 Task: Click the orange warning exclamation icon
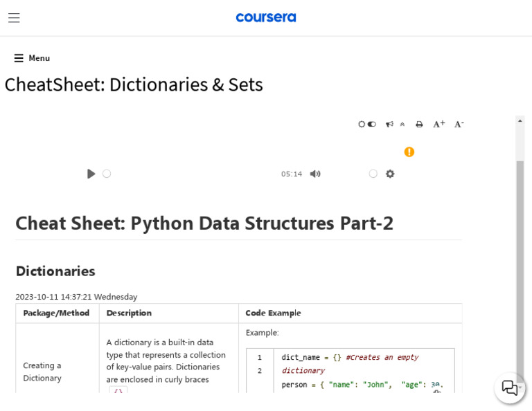click(x=409, y=152)
